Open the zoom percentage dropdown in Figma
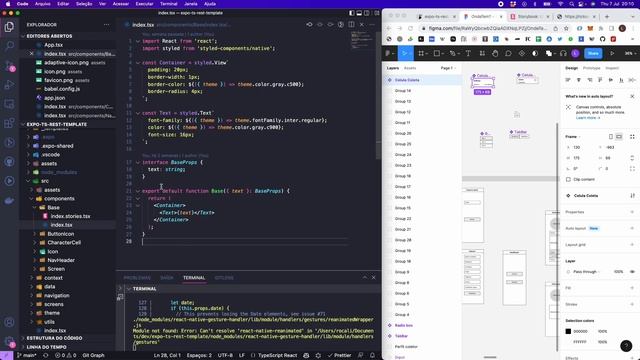The image size is (640, 360). pos(629,53)
